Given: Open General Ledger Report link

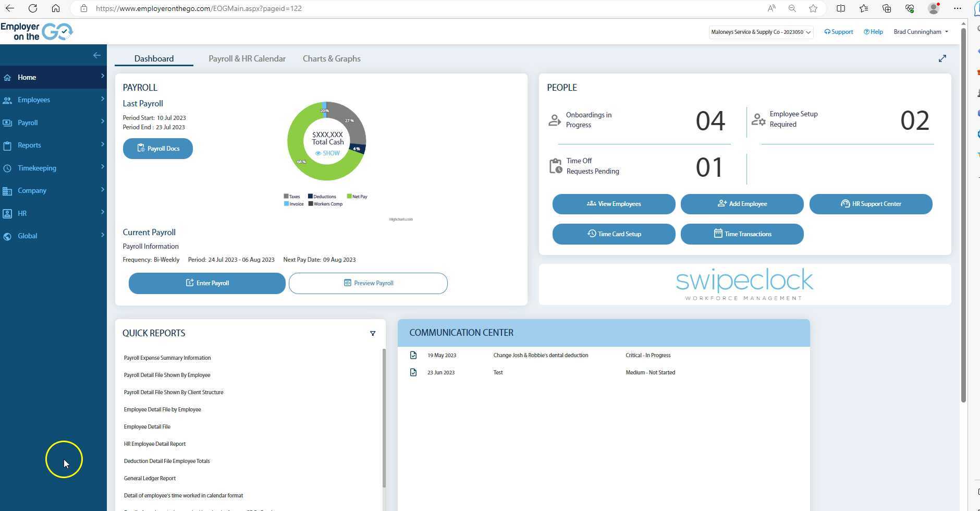Looking at the screenshot, I should [x=150, y=479].
